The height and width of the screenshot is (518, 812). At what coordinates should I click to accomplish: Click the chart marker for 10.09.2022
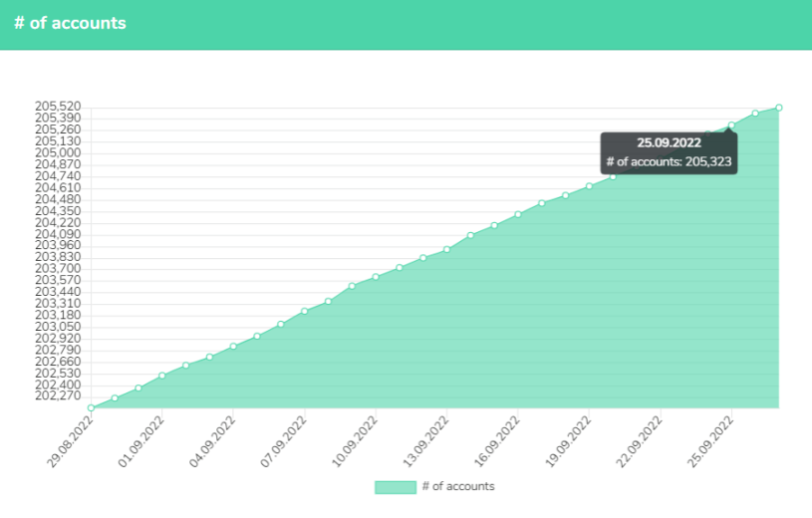[x=376, y=277]
